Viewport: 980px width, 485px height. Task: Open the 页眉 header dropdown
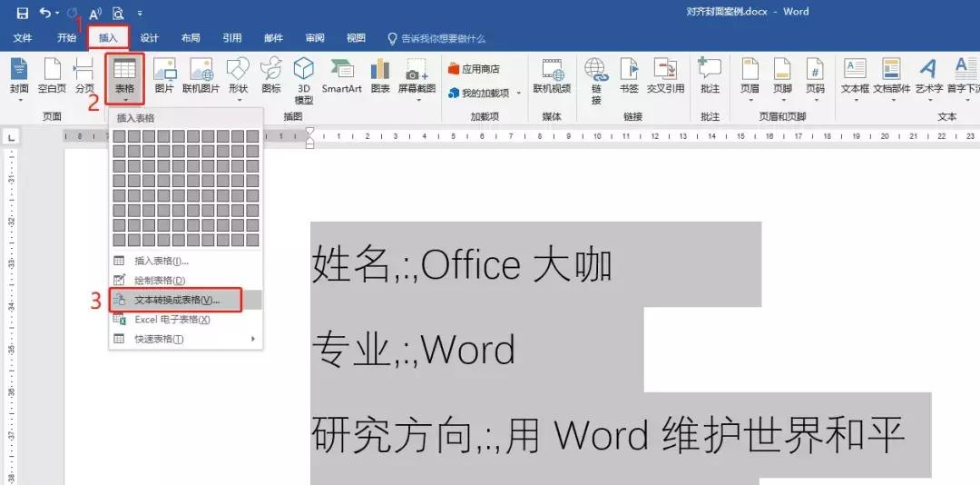click(750, 80)
